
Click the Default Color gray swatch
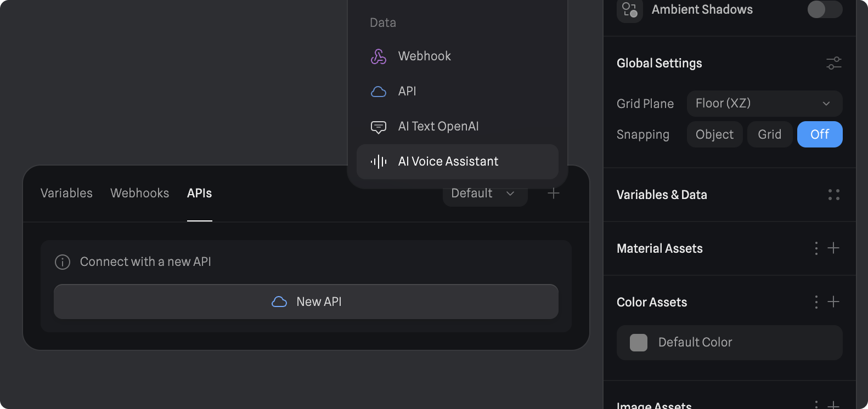tap(639, 343)
